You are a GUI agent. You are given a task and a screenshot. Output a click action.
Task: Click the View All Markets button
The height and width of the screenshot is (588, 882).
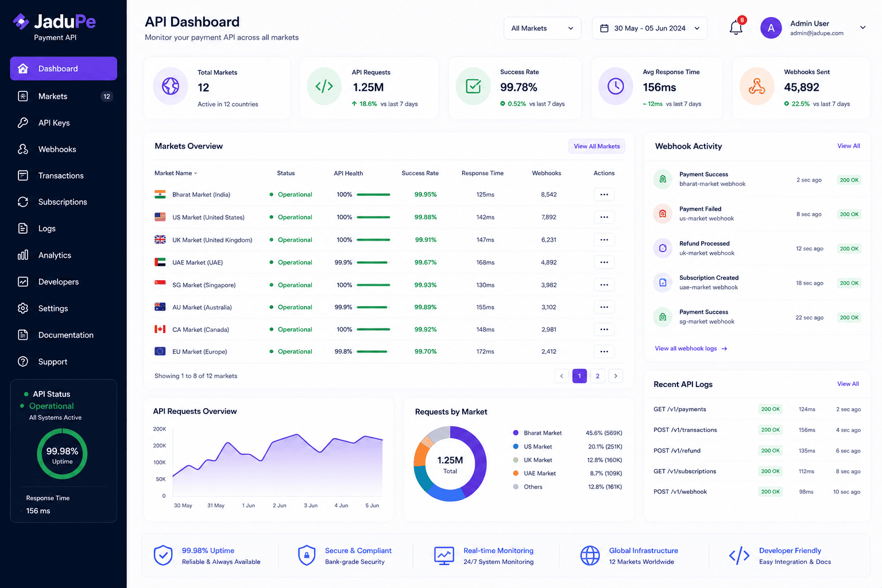597,146
